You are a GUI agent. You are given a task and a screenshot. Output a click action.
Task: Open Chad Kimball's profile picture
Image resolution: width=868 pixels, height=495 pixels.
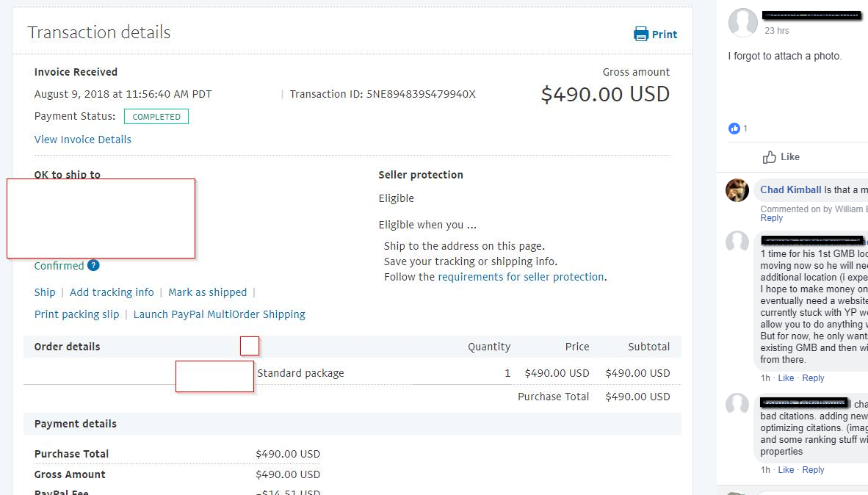coord(737,190)
